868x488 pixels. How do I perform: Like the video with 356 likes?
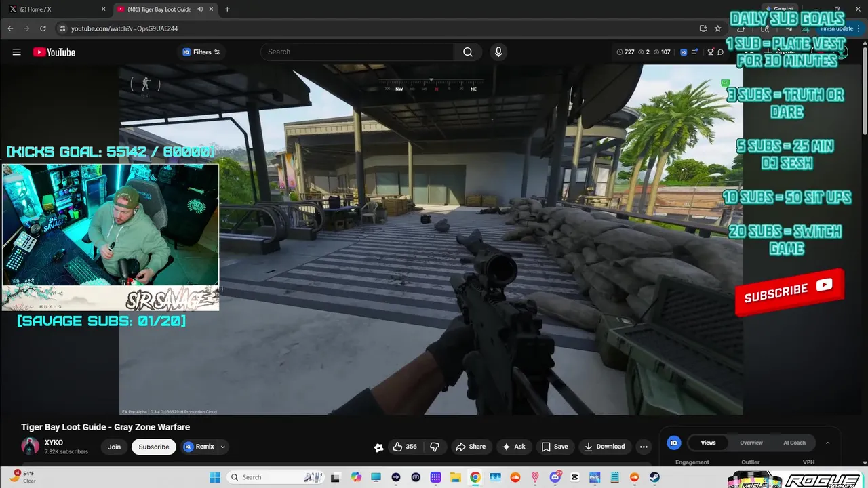(405, 447)
